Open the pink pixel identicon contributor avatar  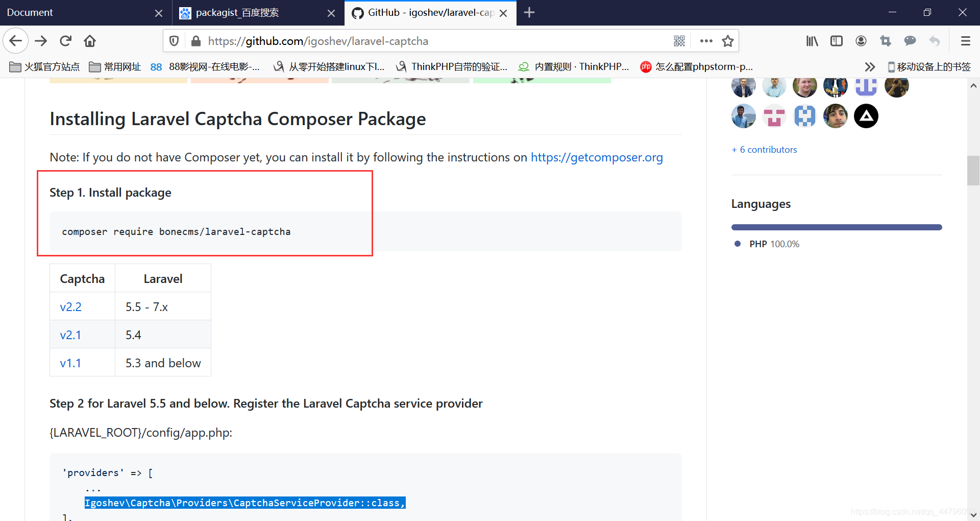[774, 116]
